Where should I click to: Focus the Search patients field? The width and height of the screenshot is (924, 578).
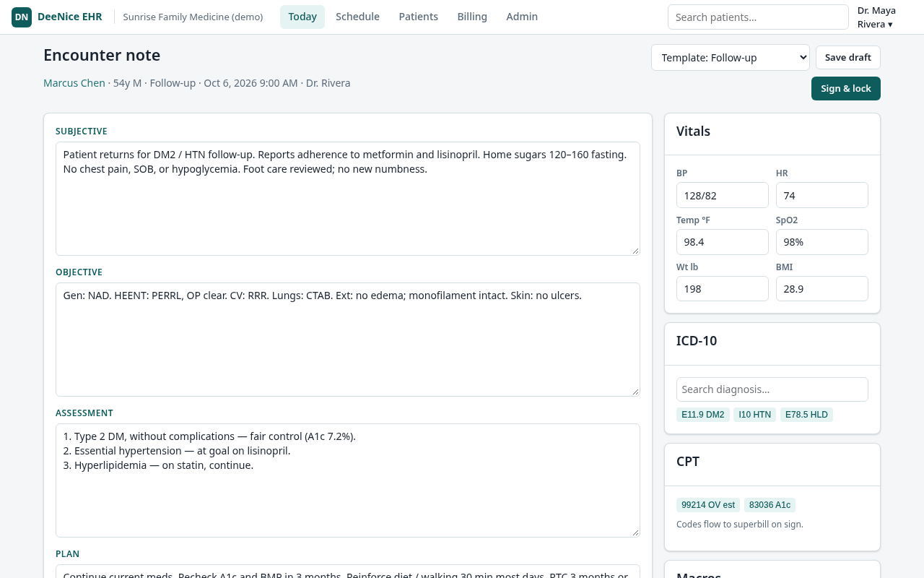(x=758, y=17)
